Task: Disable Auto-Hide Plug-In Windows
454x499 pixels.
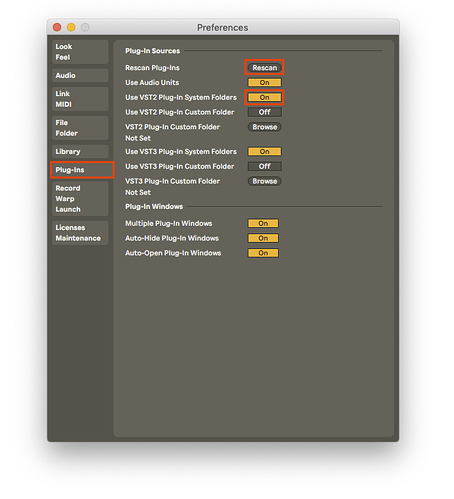Action: click(x=263, y=238)
